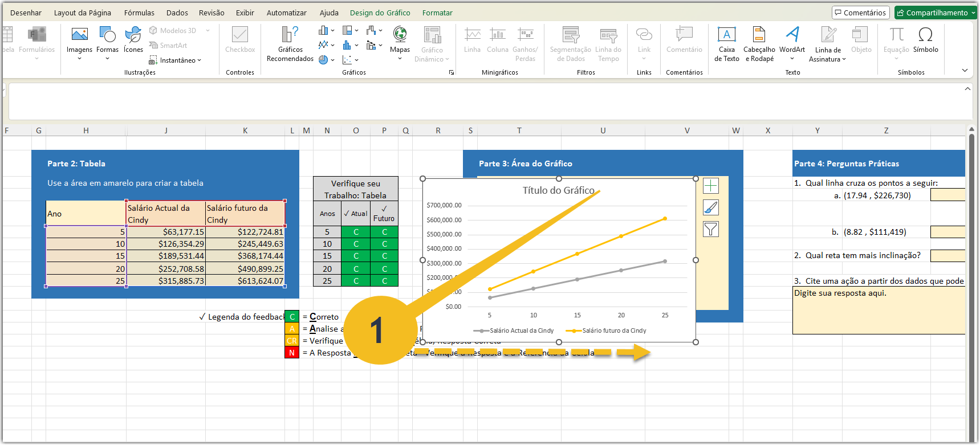Screen dimensions: 980x445
Task: Insert a Caixa de Texto
Action: tap(727, 44)
